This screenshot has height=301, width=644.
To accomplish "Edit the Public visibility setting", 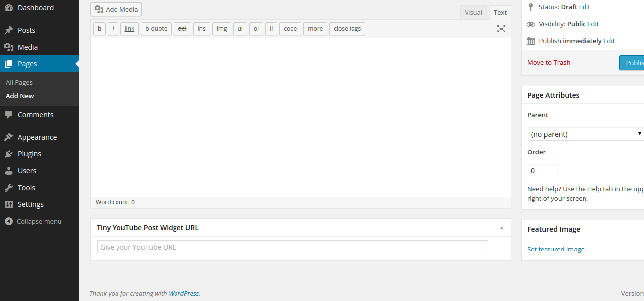I will pos(593,24).
